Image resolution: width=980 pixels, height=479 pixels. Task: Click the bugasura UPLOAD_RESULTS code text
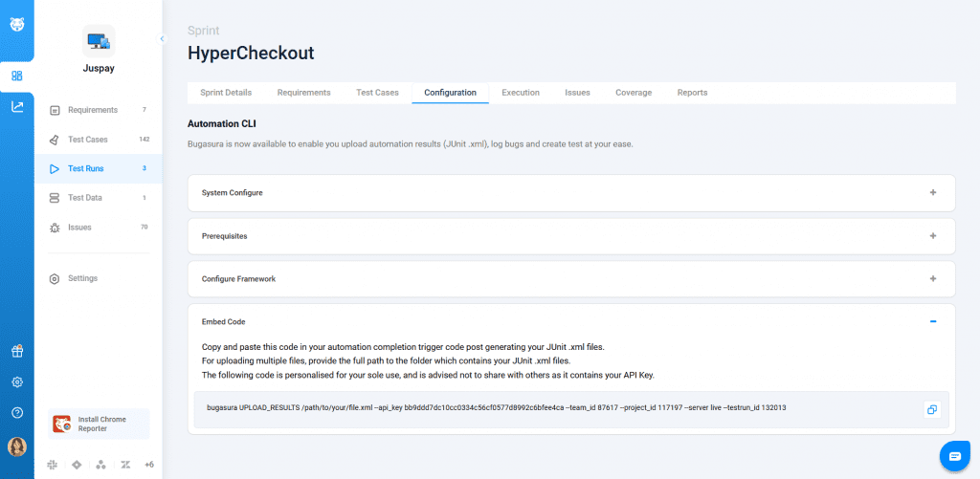click(x=497, y=408)
